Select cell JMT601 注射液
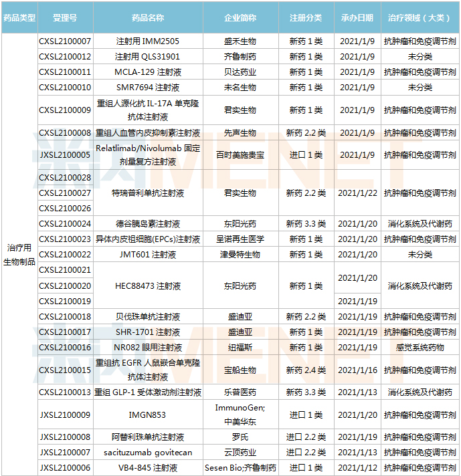 coord(148,255)
